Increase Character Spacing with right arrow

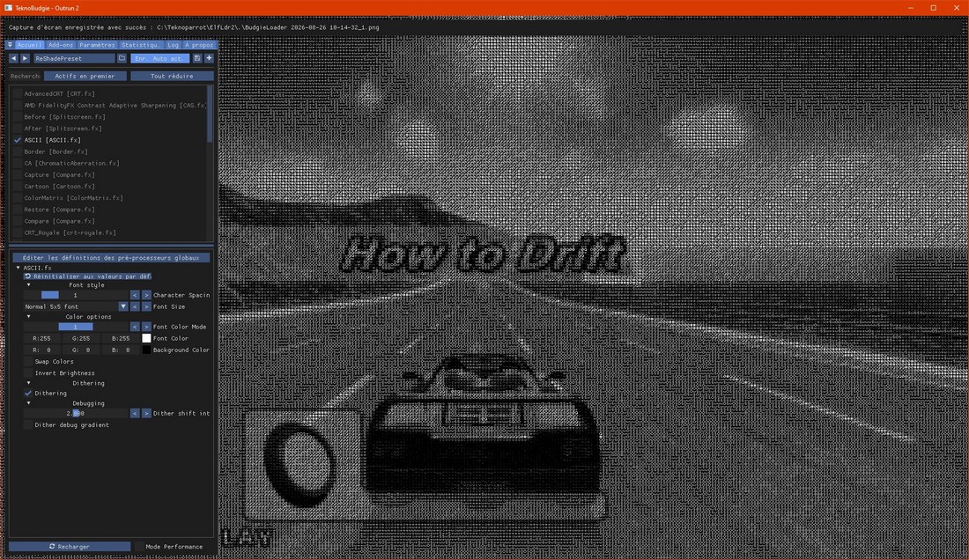point(146,295)
